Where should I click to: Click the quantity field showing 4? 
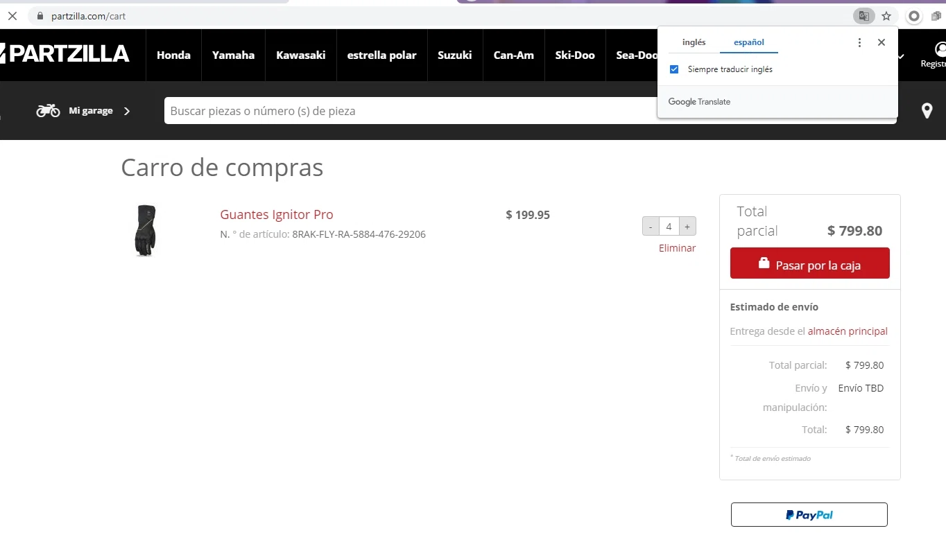pos(669,227)
